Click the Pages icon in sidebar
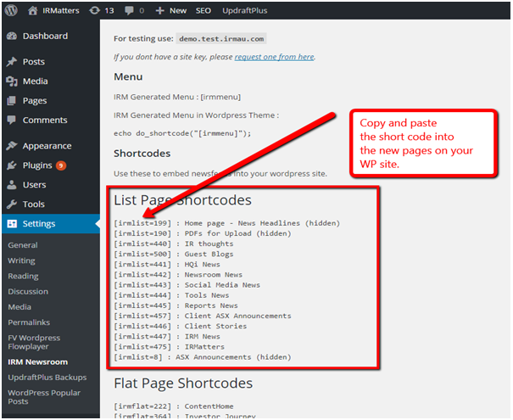Viewport: 513px width, 420px height. pyautogui.click(x=12, y=100)
